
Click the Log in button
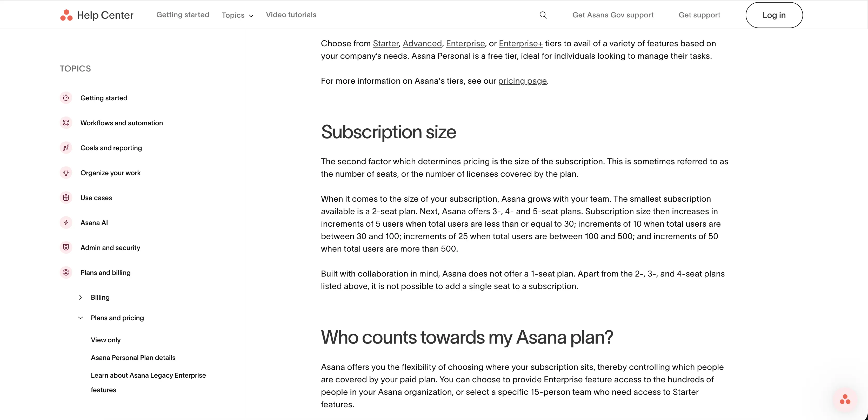point(774,15)
